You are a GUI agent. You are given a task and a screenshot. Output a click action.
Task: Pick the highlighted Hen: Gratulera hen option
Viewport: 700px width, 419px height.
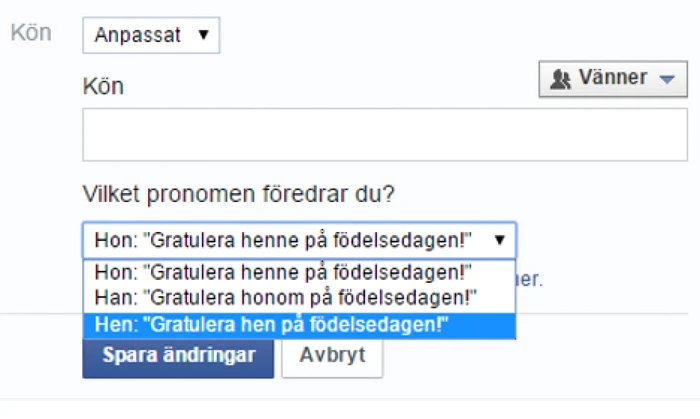299,325
